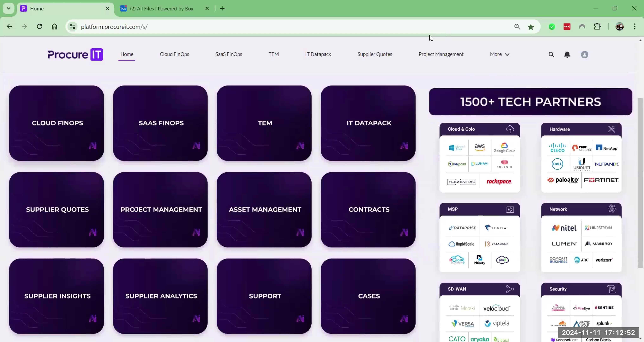This screenshot has height=342, width=644.
Task: Open the notifications bell
Action: coord(567,54)
